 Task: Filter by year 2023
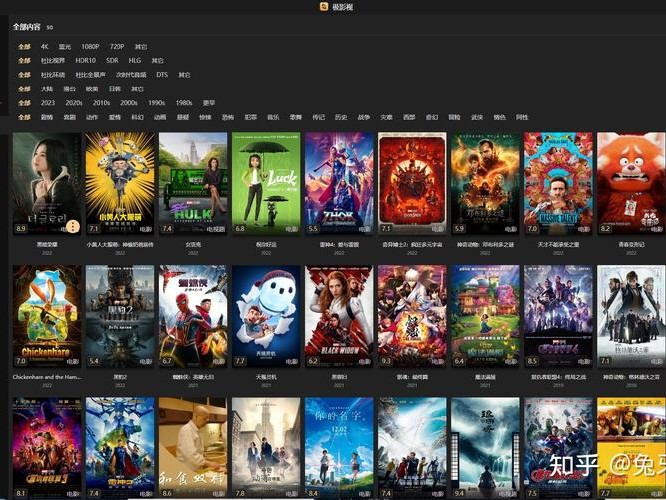click(x=48, y=103)
